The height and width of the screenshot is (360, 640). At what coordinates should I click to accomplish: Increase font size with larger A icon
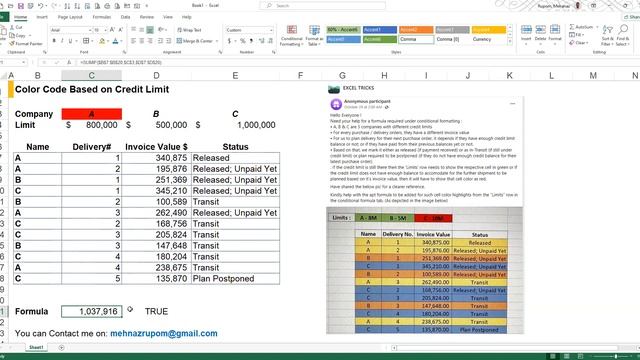click(112, 30)
